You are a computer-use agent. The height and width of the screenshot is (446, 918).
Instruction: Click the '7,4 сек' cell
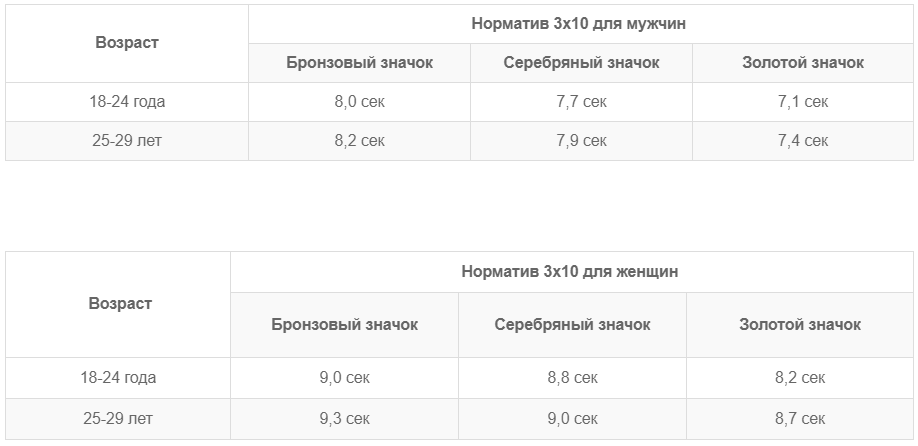tap(803, 141)
